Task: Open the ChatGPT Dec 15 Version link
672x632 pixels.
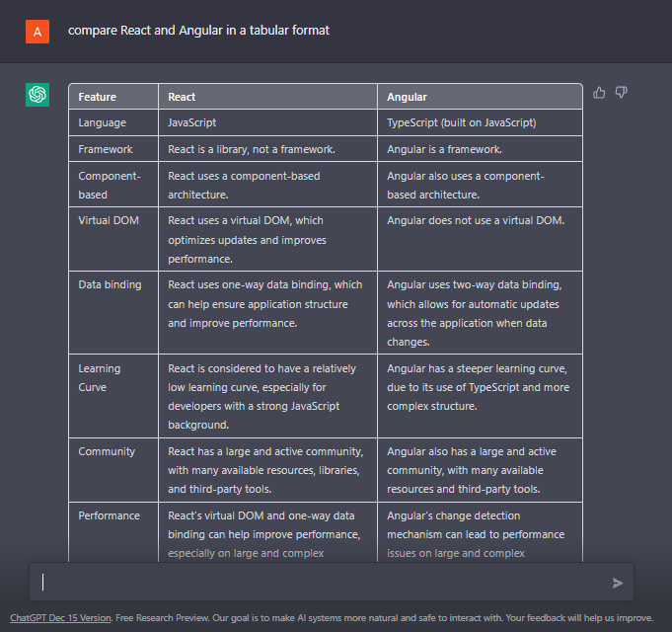Action: coord(60,617)
